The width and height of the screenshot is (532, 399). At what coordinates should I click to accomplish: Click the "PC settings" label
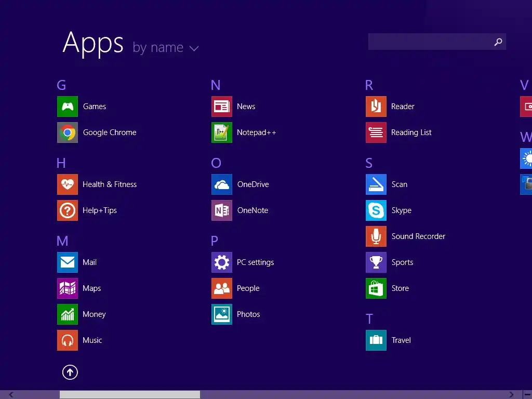click(255, 262)
